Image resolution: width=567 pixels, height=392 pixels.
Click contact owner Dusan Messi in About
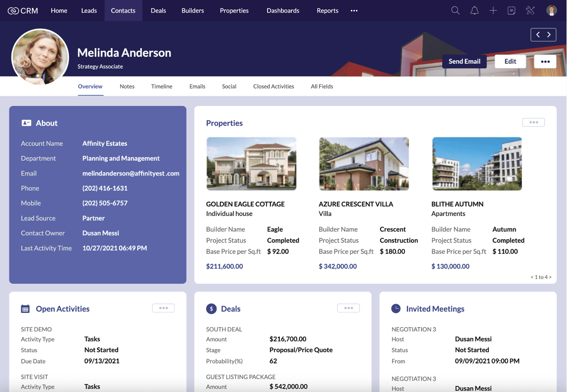click(x=101, y=233)
